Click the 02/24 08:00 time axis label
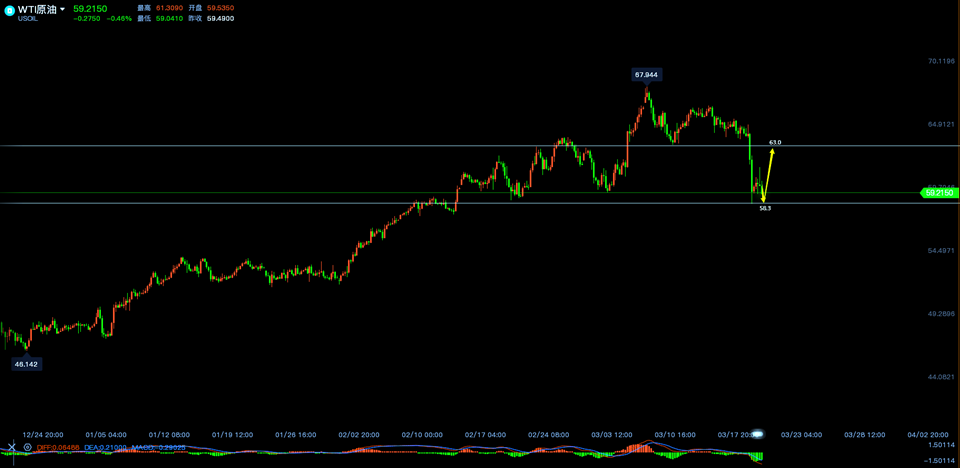 [x=548, y=434]
